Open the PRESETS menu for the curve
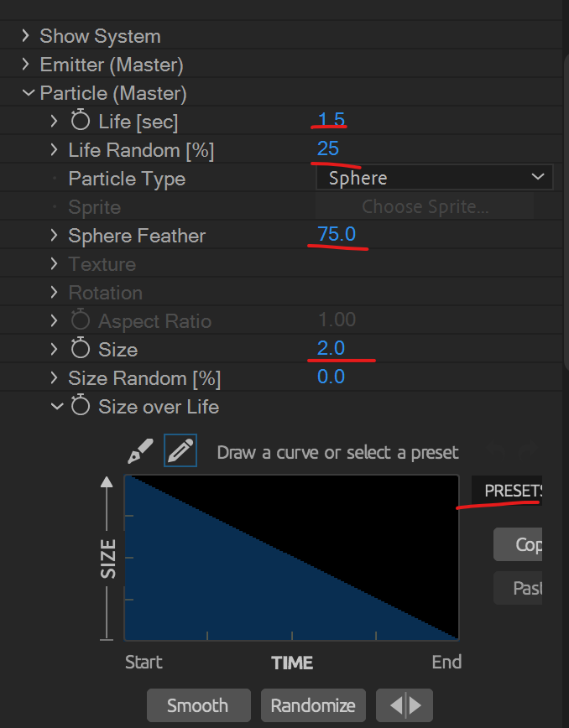Image resolution: width=569 pixels, height=728 pixels. 508,491
